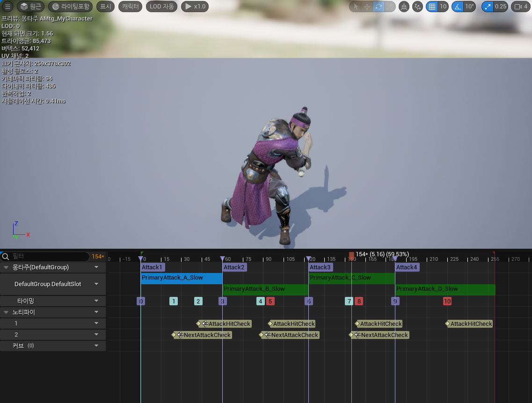The height and width of the screenshot is (403, 532).
Task: Click timing node 3
Action: (x=223, y=301)
